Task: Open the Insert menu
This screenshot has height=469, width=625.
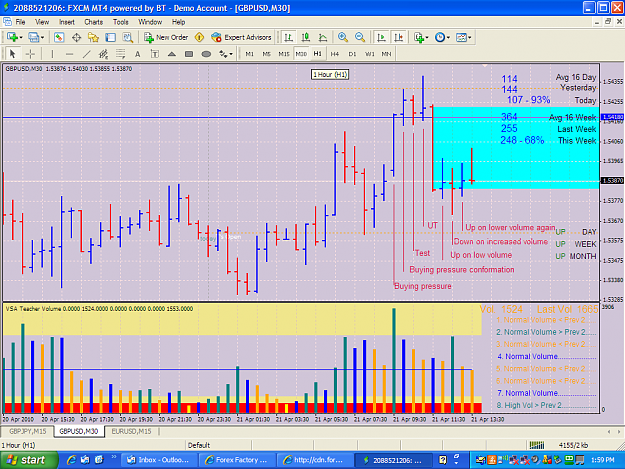Action: tap(67, 22)
